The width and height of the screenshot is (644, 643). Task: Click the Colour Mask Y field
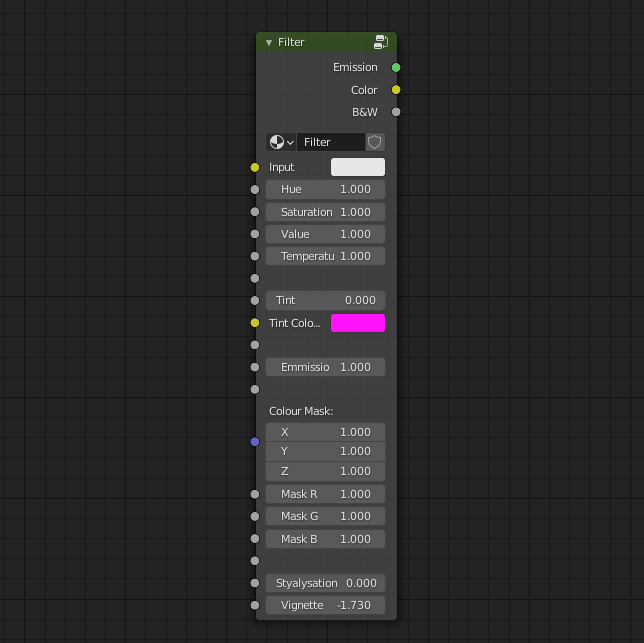point(325,452)
